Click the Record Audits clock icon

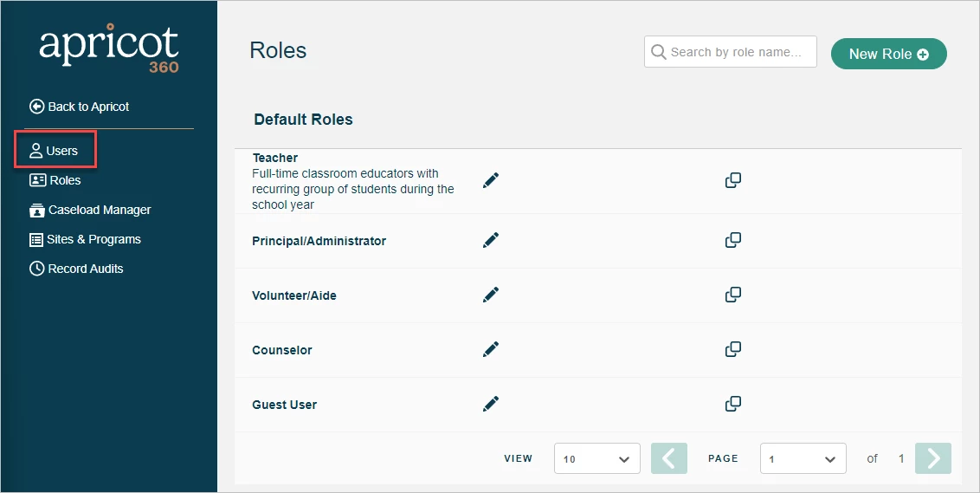(x=37, y=269)
